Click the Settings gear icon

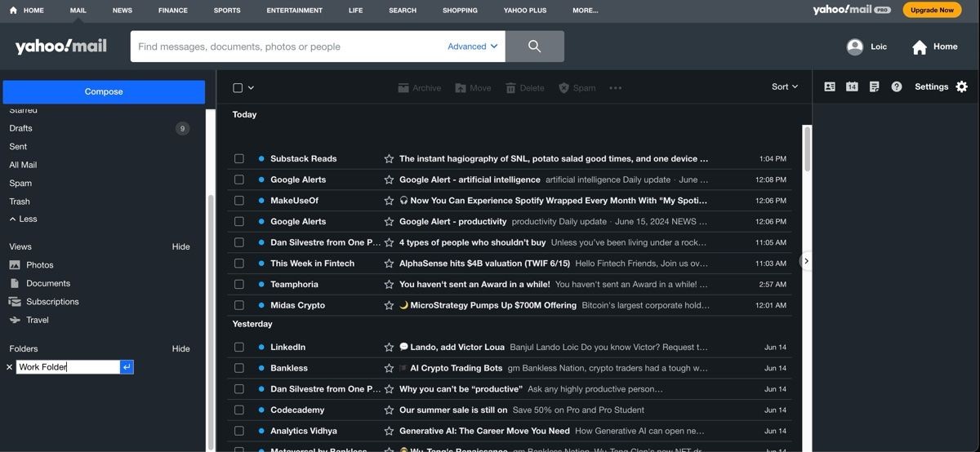[x=961, y=86]
